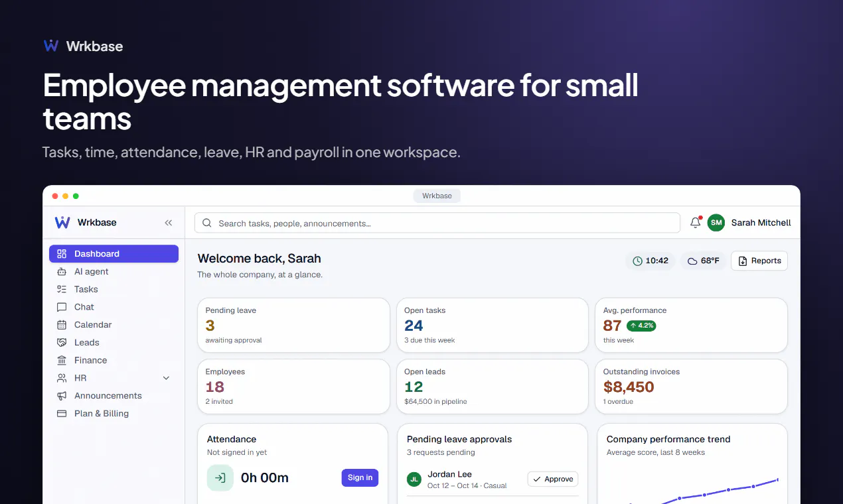Open the Avg. performance card
This screenshot has width=843, height=504.
click(691, 325)
